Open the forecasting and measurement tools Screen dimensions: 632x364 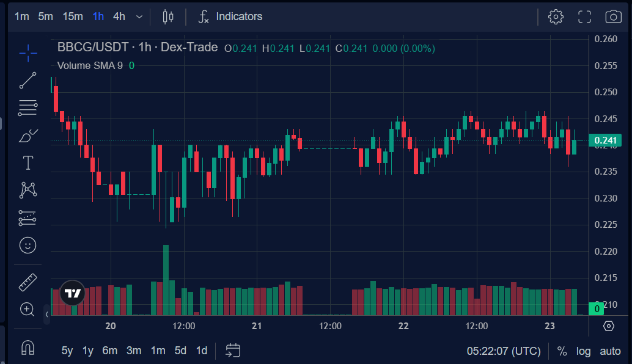(28, 218)
